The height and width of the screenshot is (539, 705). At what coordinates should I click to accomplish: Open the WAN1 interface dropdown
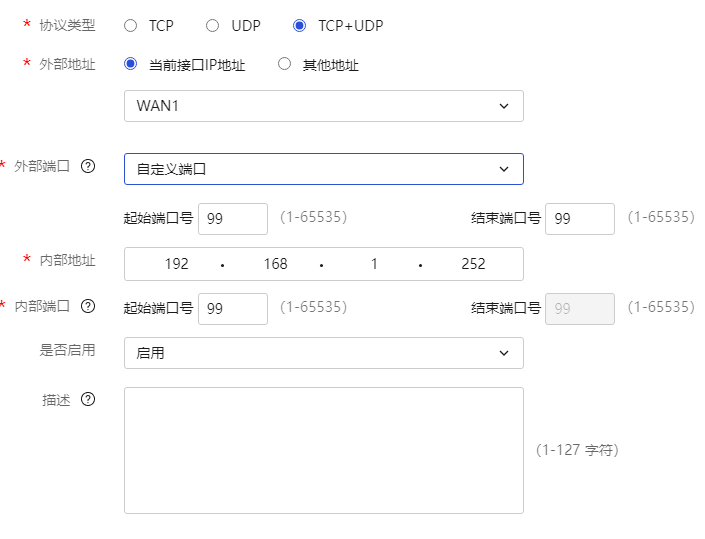click(323, 106)
